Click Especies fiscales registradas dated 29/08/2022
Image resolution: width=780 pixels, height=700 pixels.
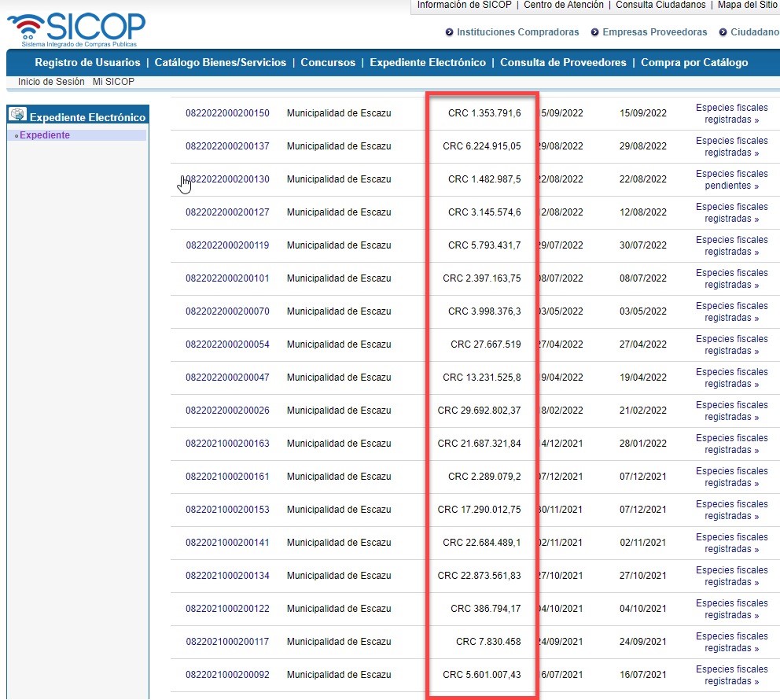click(x=732, y=147)
